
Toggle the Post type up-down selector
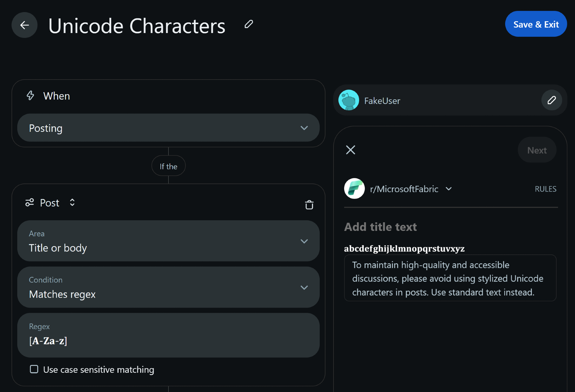[x=72, y=202]
